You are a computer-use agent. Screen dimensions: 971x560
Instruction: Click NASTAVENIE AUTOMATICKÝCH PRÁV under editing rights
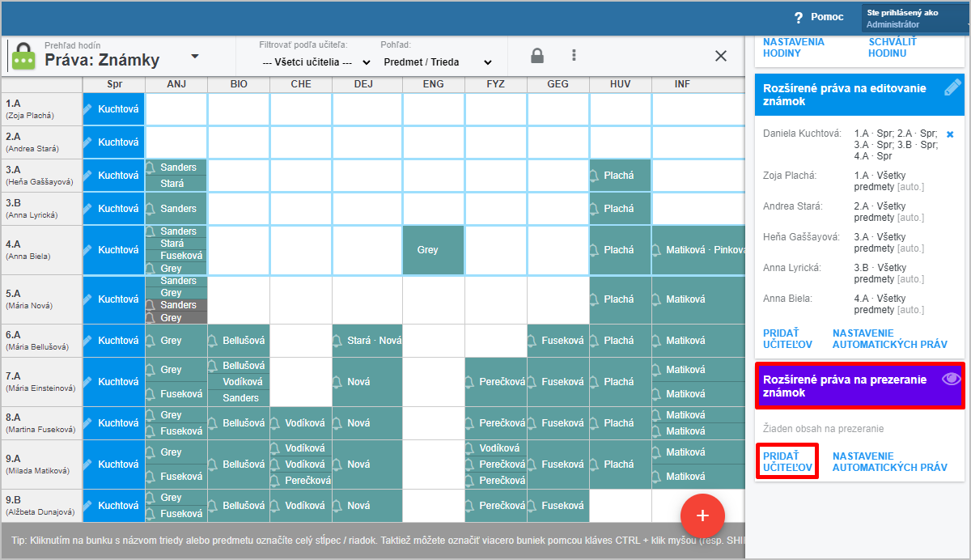click(890, 339)
